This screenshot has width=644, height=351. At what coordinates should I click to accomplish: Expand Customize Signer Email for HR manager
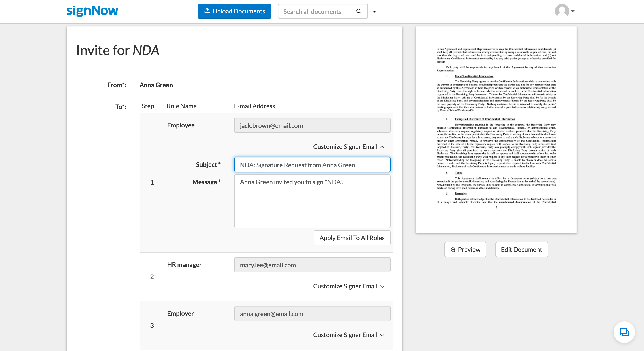(x=348, y=286)
